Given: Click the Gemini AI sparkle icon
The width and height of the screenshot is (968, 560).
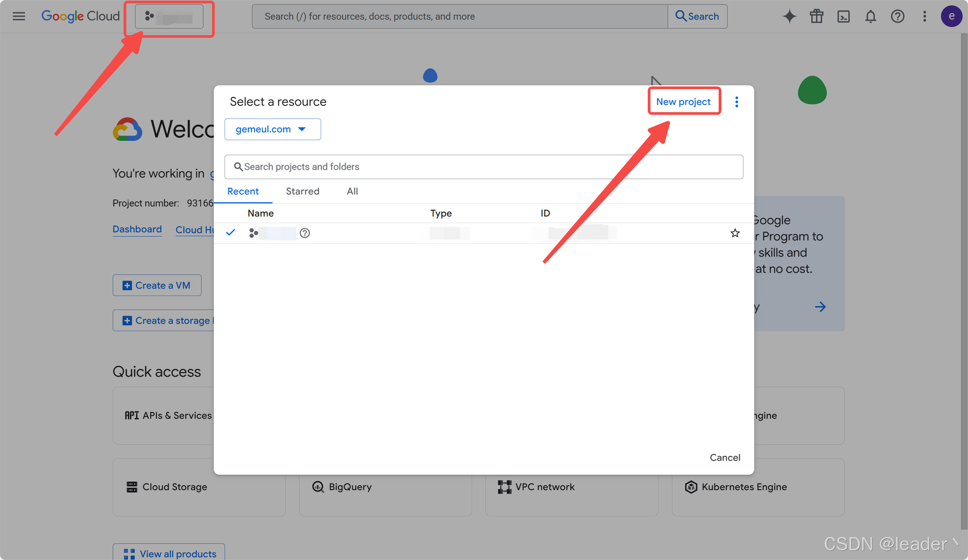Looking at the screenshot, I should [x=789, y=16].
